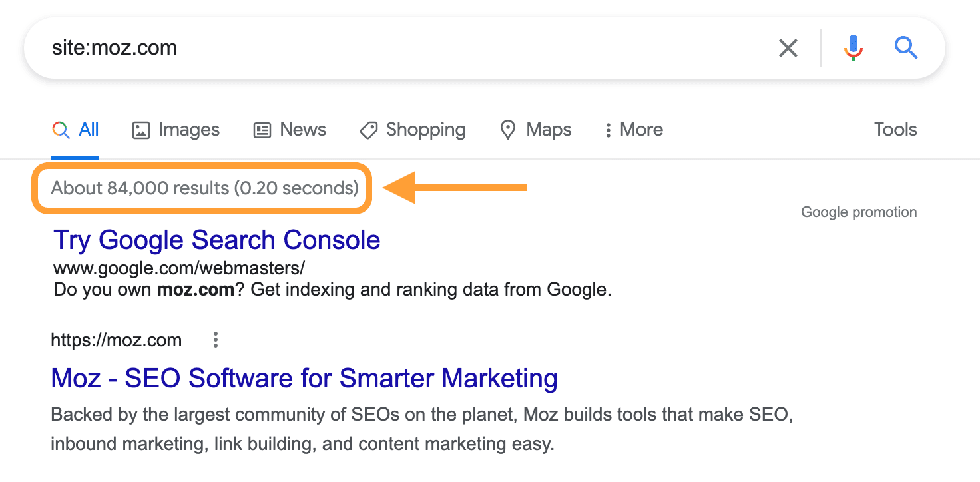Click the Shopping tag icon
Image resolution: width=980 pixels, height=482 pixels.
[x=368, y=130]
